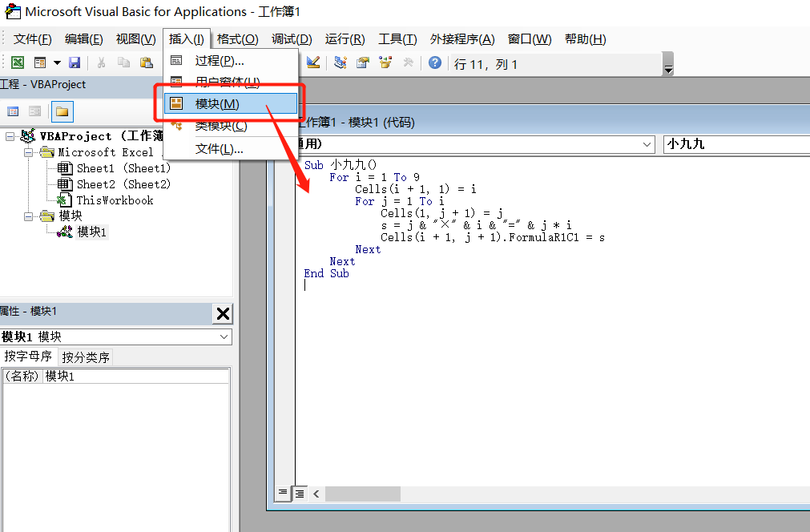The height and width of the screenshot is (532, 810).
Task: Open the 格式(O) menu
Action: point(238,39)
